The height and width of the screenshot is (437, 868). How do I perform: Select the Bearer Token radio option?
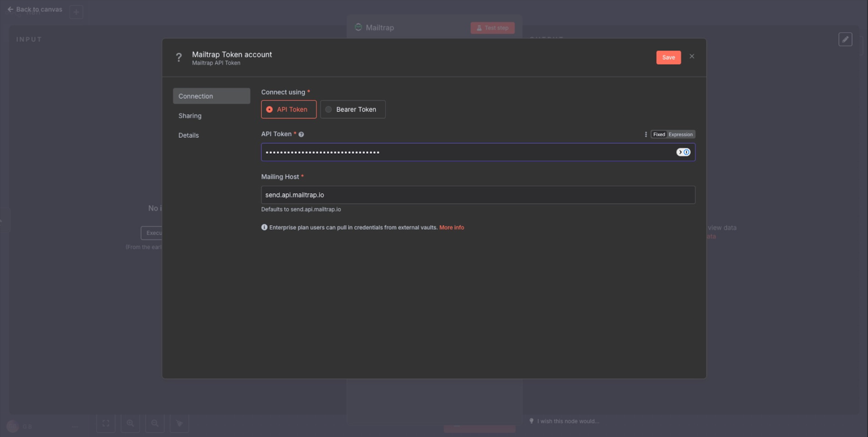(353, 110)
